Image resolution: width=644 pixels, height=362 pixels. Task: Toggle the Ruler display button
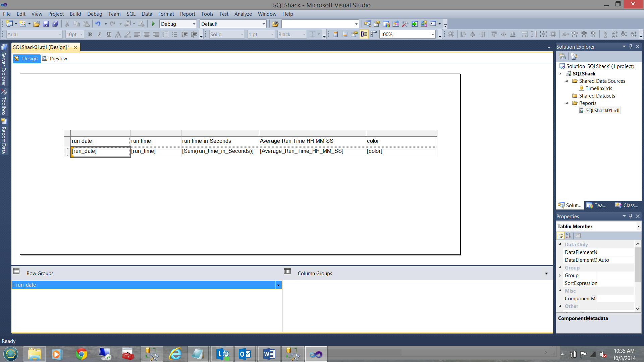click(373, 34)
